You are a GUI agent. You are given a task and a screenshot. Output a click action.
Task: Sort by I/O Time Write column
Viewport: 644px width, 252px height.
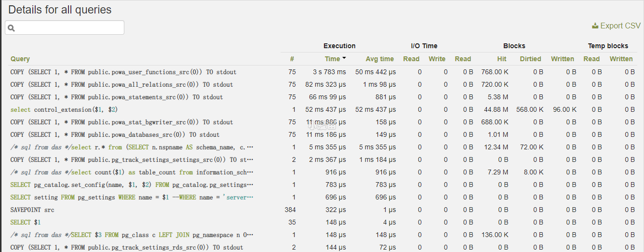[437, 59]
